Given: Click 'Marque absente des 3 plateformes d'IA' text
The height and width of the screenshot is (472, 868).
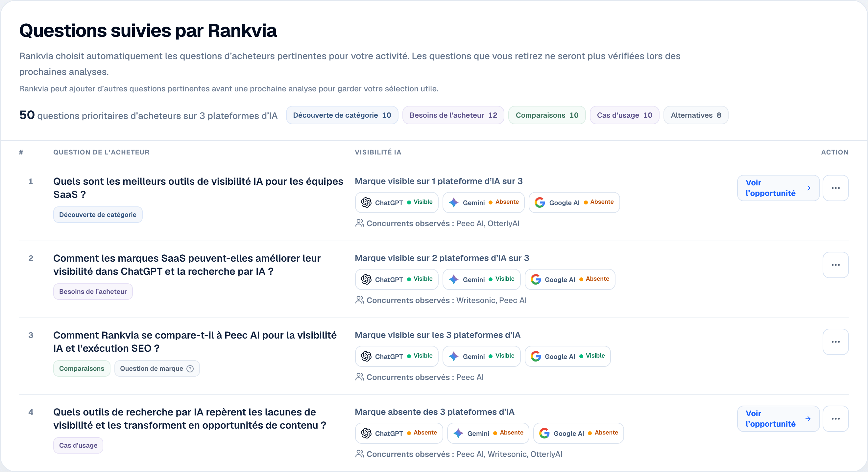Looking at the screenshot, I should pos(435,412).
